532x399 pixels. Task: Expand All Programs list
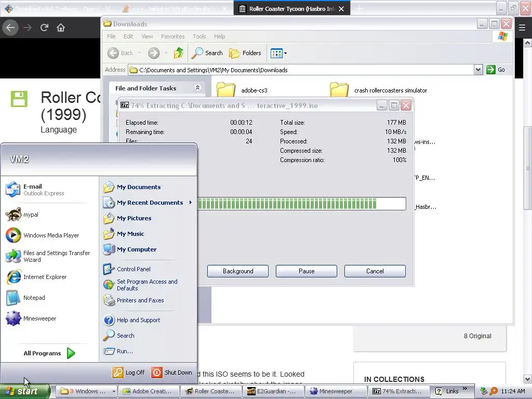49,353
